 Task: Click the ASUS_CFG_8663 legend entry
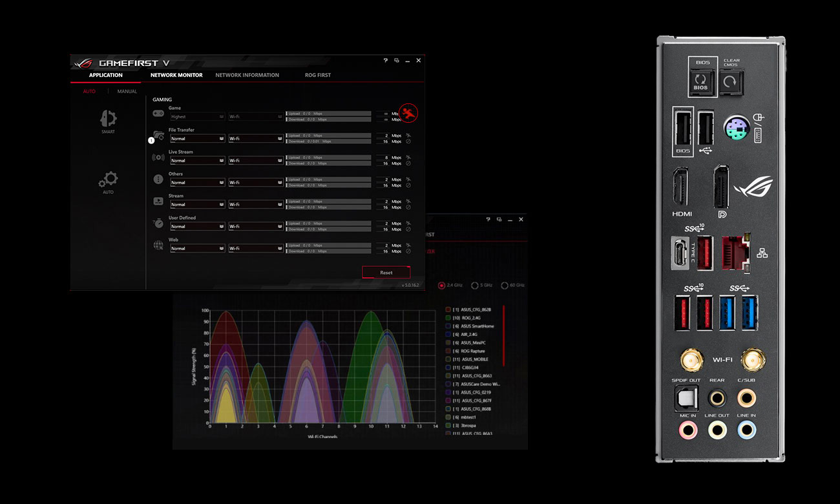tap(468, 375)
